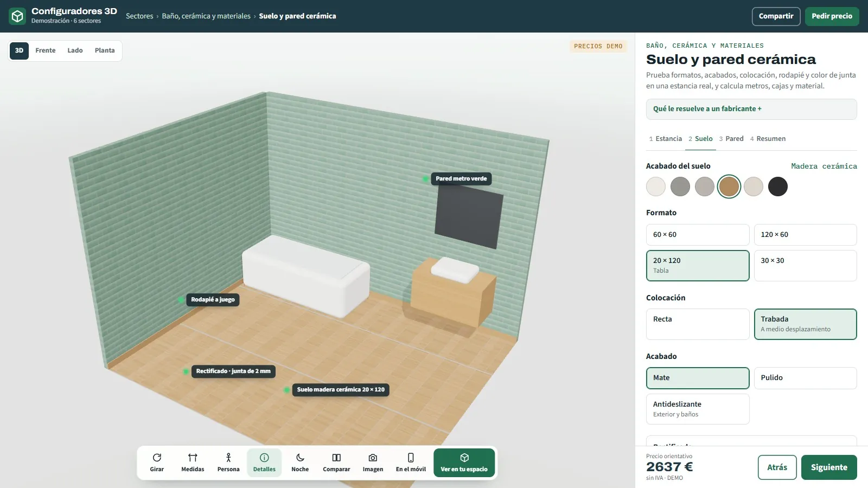This screenshot has height=488, width=868.
Task: Switch to Noche lighting mode
Action: click(x=300, y=463)
